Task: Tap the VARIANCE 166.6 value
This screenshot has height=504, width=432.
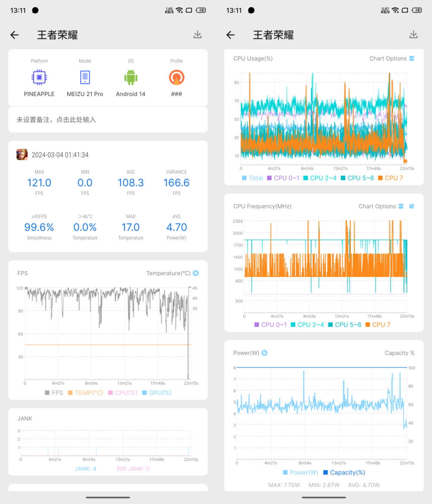Action: click(176, 183)
